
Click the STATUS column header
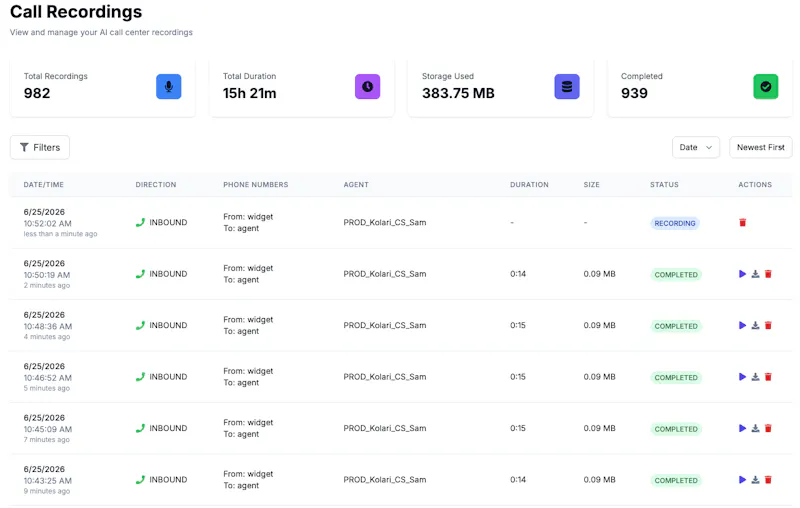(664, 185)
